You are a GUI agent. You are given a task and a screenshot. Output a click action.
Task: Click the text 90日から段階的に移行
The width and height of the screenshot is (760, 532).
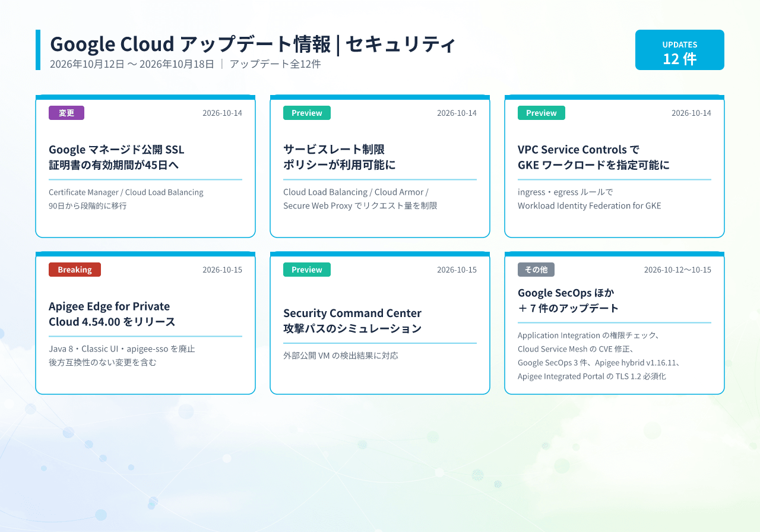(88, 206)
